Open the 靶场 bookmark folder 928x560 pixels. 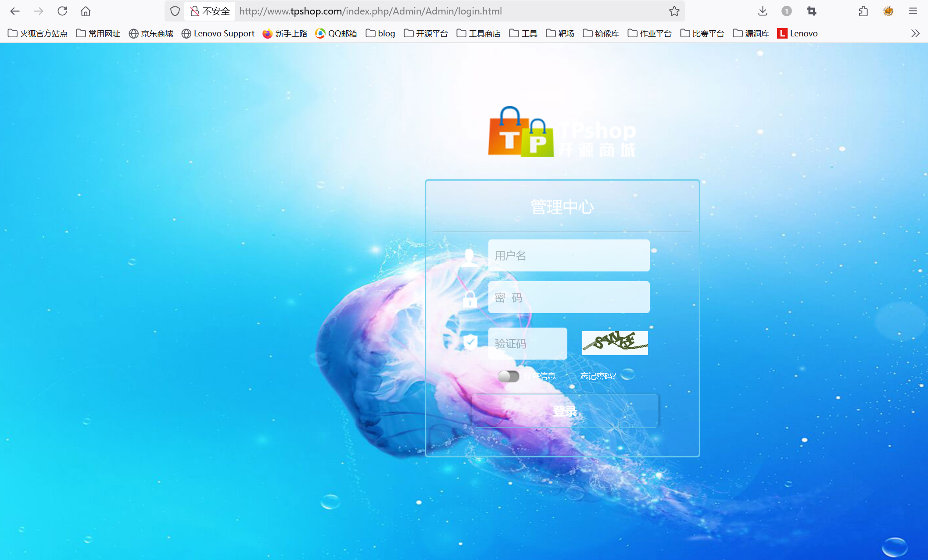[560, 33]
